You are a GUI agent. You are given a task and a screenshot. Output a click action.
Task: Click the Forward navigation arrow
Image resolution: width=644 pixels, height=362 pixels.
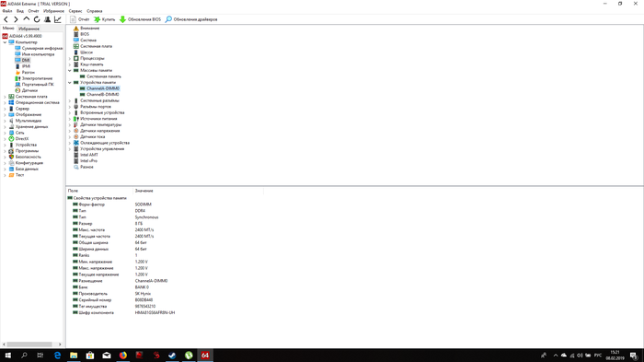pyautogui.click(x=16, y=19)
